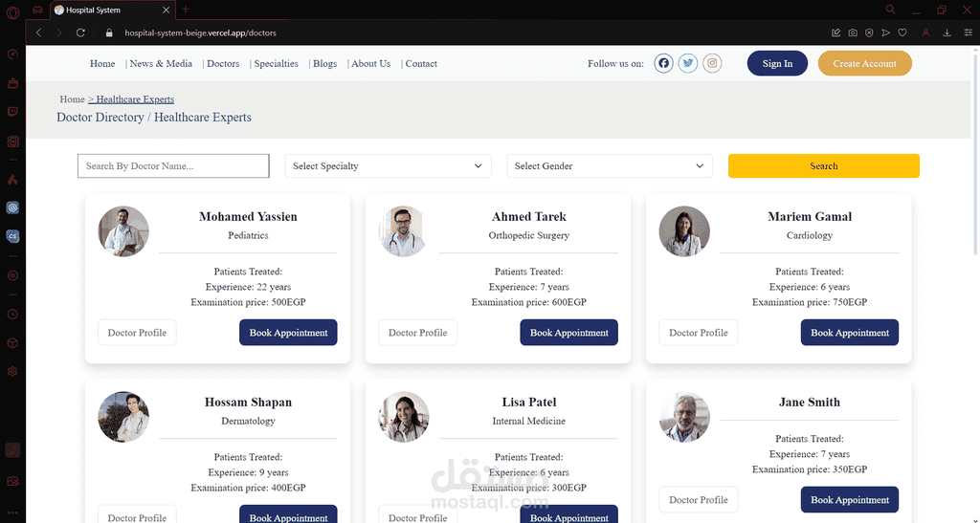Expand the Select Specialty dropdown

389,166
